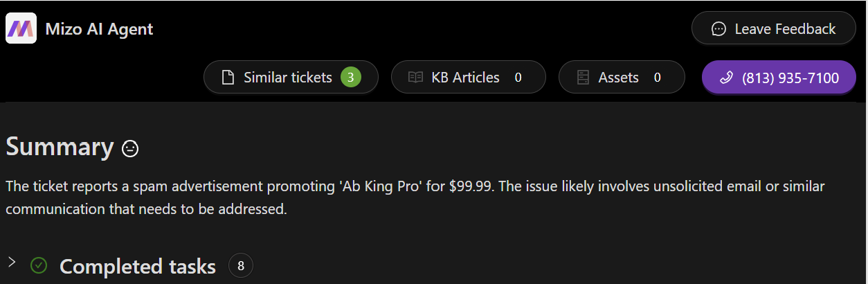Click the Mizo AI Agent title
The width and height of the screenshot is (868, 284).
pyautogui.click(x=99, y=29)
